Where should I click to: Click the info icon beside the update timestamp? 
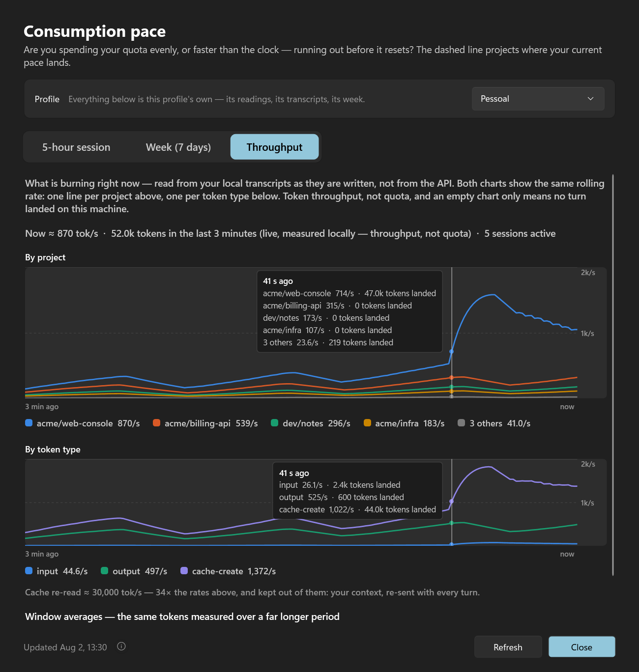coord(121,646)
